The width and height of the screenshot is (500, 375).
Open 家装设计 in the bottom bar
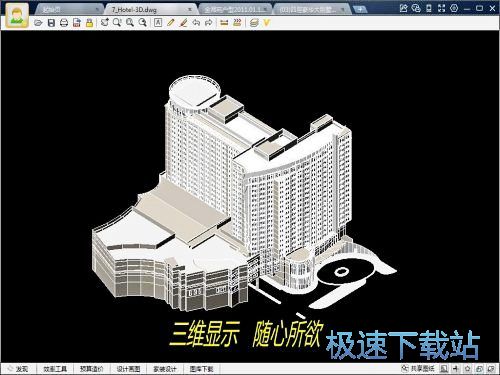tap(165, 369)
